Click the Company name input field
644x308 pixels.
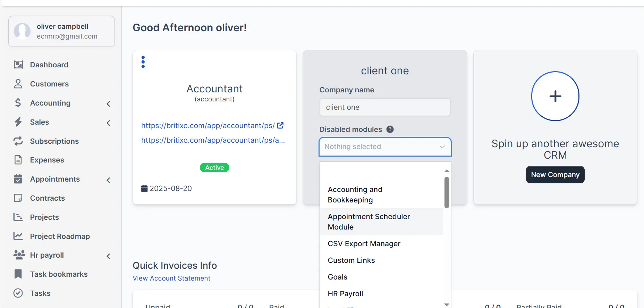click(x=384, y=107)
